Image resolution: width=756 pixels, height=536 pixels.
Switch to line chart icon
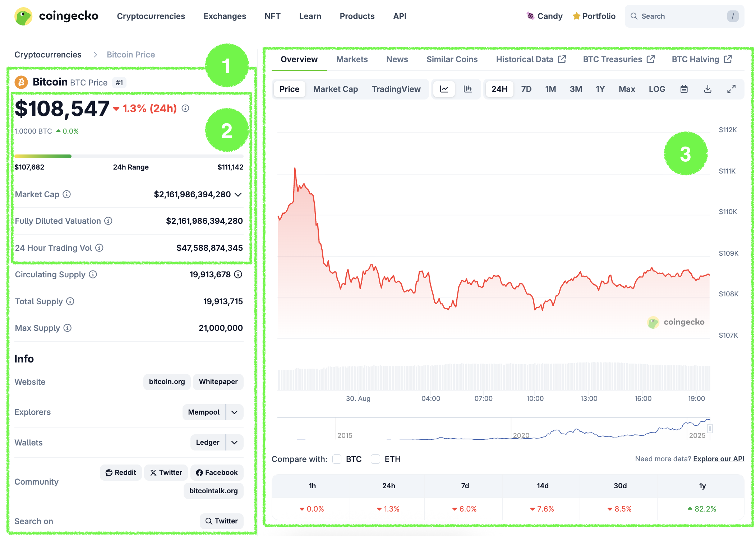444,89
